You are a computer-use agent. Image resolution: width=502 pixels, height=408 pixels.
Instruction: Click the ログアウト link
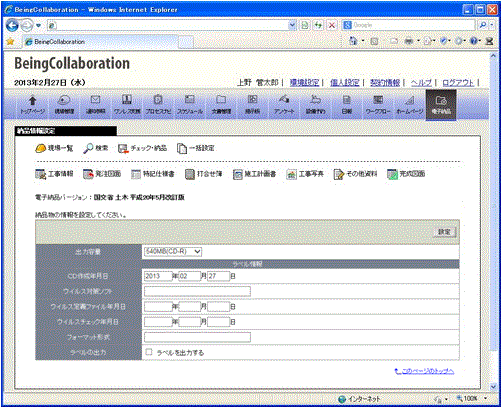tap(458, 82)
